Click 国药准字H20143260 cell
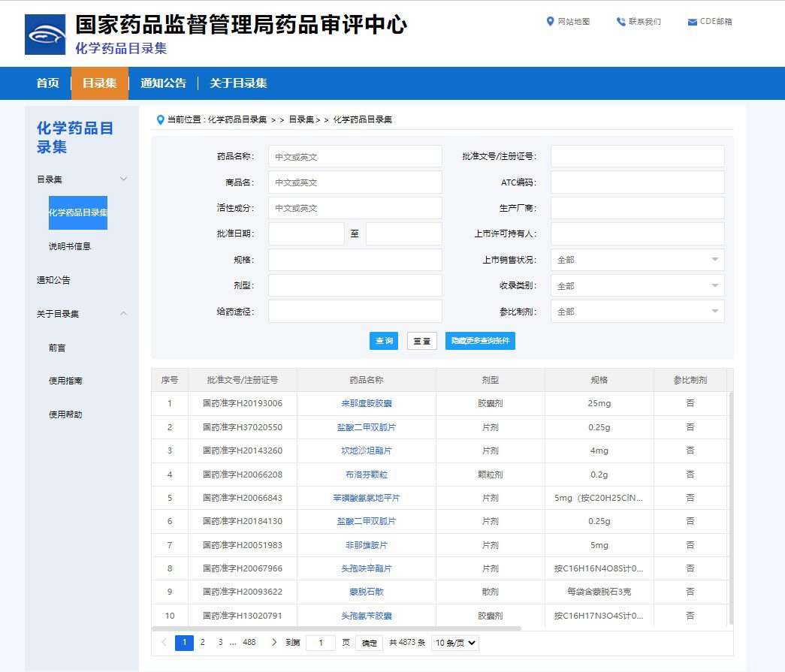 [x=243, y=451]
